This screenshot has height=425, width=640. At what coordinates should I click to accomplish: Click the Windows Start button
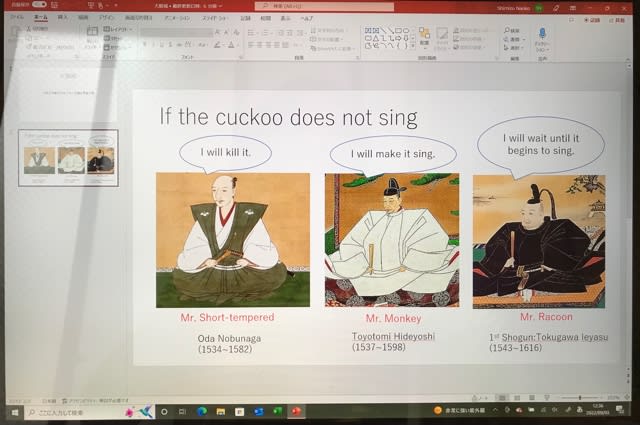(15, 412)
